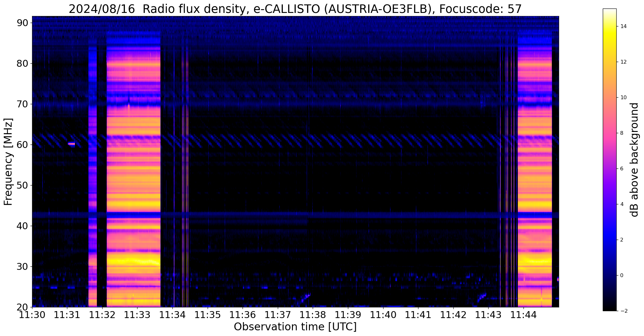
Task: Click the 11:33 time tick label
Action: click(137, 315)
